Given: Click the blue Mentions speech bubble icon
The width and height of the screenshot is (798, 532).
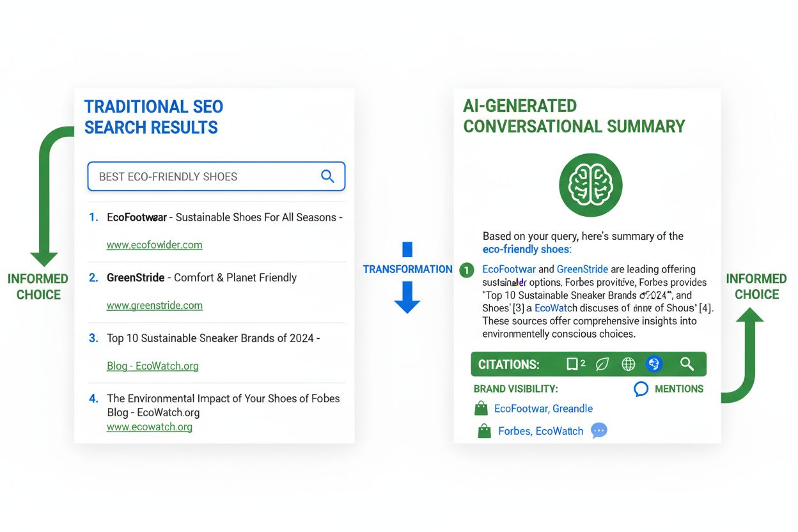Looking at the screenshot, I should click(641, 389).
